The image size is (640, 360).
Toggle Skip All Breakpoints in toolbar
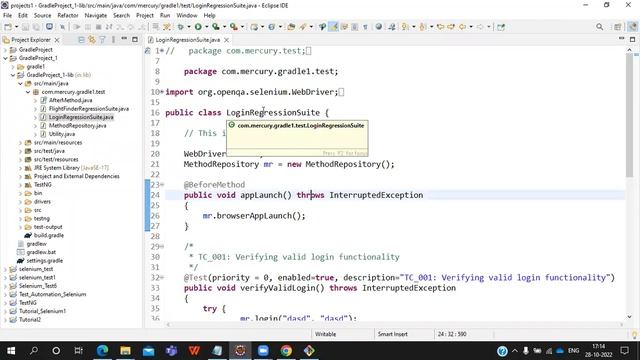pos(62,27)
